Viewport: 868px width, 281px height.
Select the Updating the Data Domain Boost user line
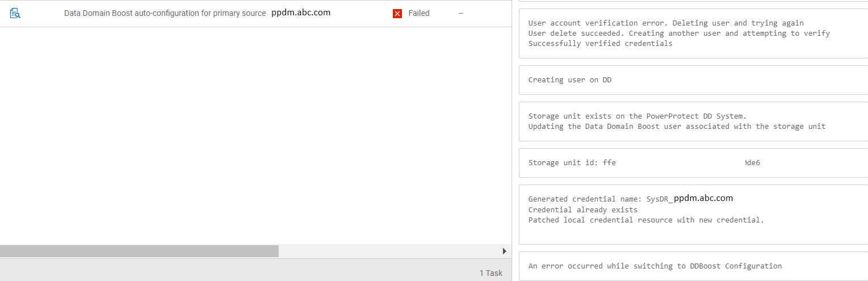[677, 126]
